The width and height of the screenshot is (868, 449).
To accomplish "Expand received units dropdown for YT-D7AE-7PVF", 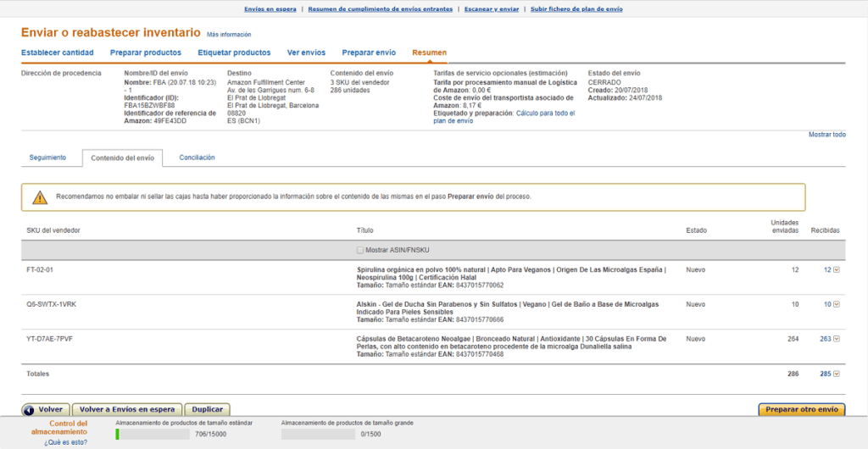I will point(837,340).
